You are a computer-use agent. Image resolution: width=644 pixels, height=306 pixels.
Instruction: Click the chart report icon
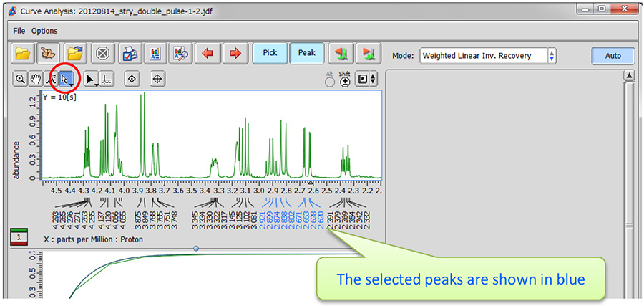pyautogui.click(x=155, y=54)
